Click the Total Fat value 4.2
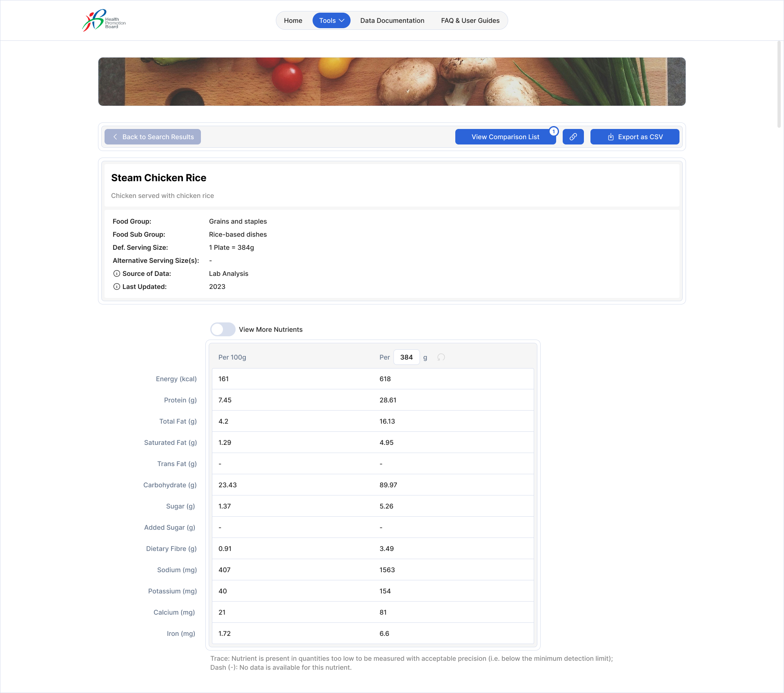 click(x=223, y=421)
